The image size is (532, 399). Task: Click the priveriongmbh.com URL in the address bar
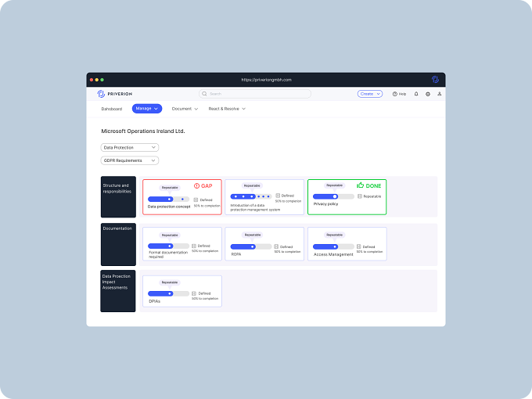pos(266,80)
